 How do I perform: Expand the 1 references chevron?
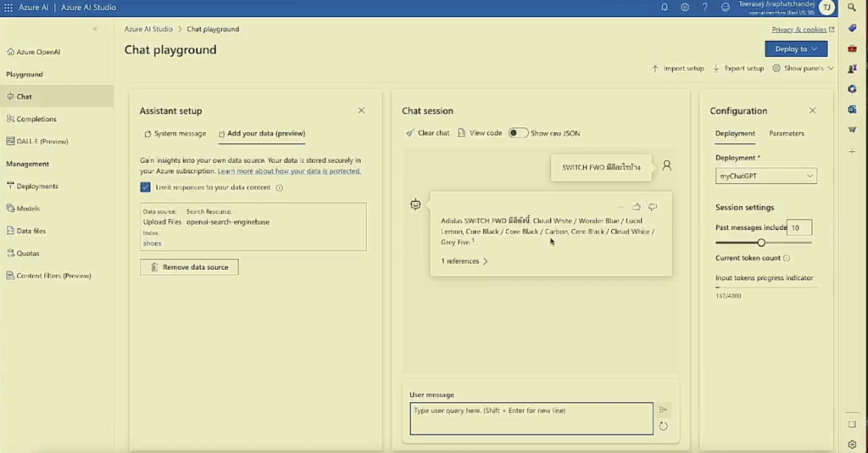pyautogui.click(x=485, y=261)
